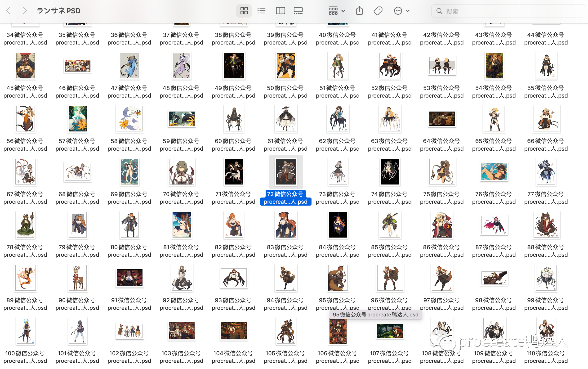Choose the 49 微信公众号 dark artwork thumbnail
The image size is (588, 369).
click(x=234, y=66)
